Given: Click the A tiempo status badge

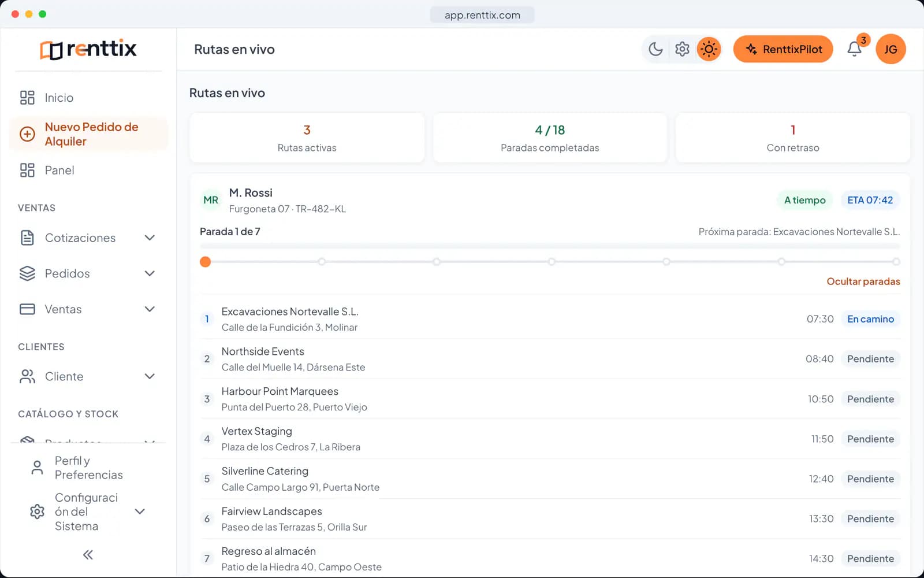Looking at the screenshot, I should (804, 200).
